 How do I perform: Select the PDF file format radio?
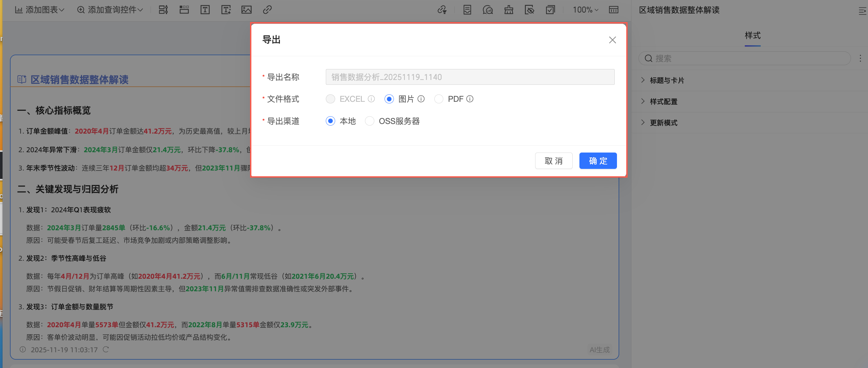tap(439, 99)
